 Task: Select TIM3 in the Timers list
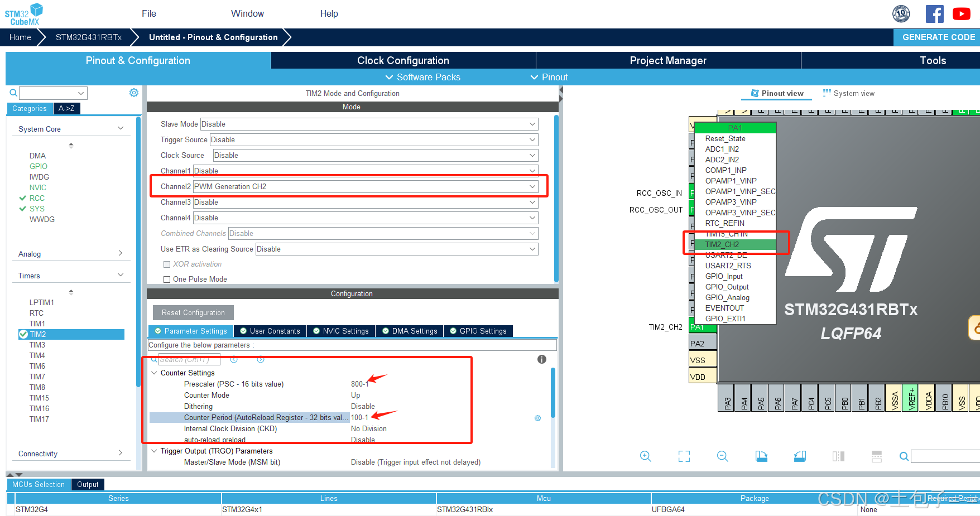tap(37, 345)
